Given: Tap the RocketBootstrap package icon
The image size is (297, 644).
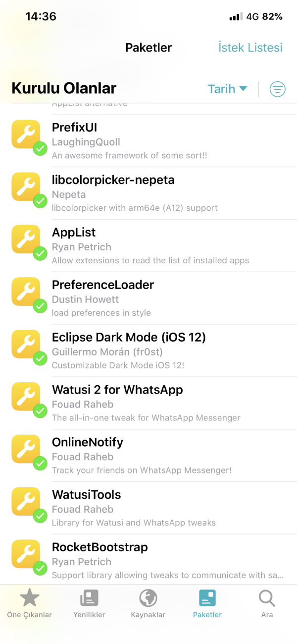Looking at the screenshot, I should (x=26, y=555).
